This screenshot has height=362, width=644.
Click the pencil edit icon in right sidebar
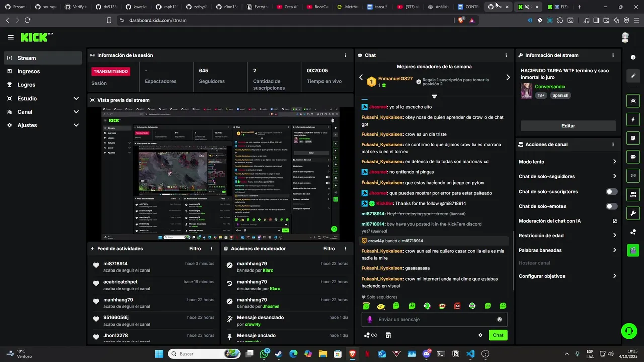tap(633, 76)
